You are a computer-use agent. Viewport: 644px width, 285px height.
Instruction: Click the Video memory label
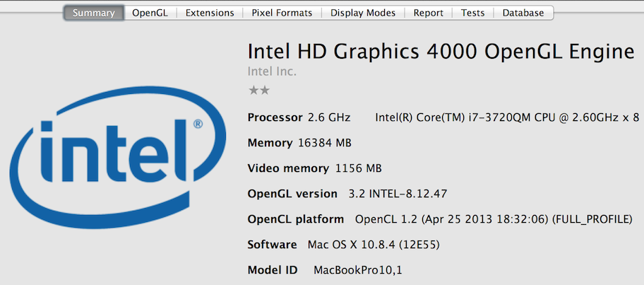point(288,168)
